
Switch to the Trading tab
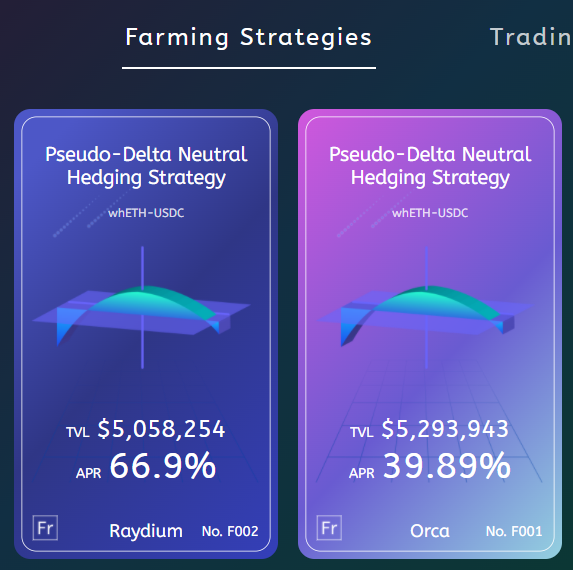click(x=531, y=37)
